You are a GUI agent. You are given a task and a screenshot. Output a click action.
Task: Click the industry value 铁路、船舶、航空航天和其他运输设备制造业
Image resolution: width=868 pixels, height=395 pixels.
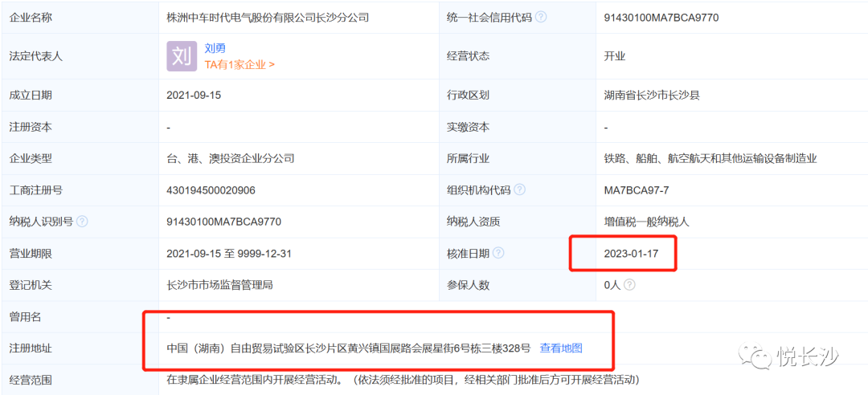tap(710, 159)
